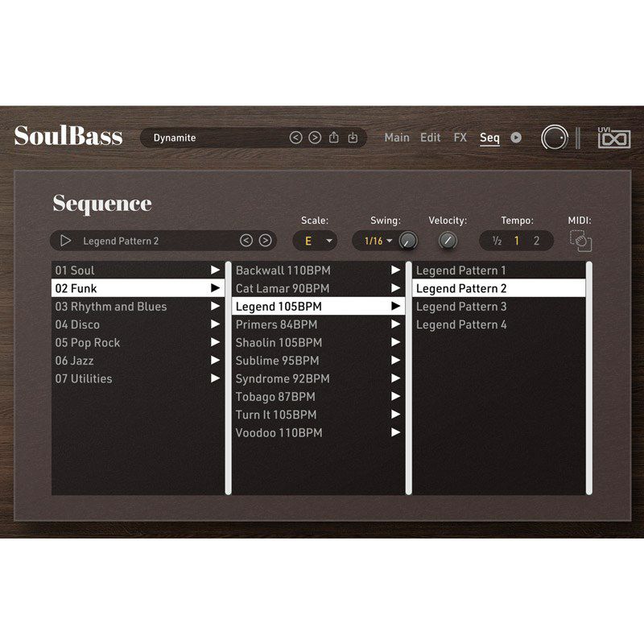Select Legend 105BPM
The image size is (644, 644).
318,306
